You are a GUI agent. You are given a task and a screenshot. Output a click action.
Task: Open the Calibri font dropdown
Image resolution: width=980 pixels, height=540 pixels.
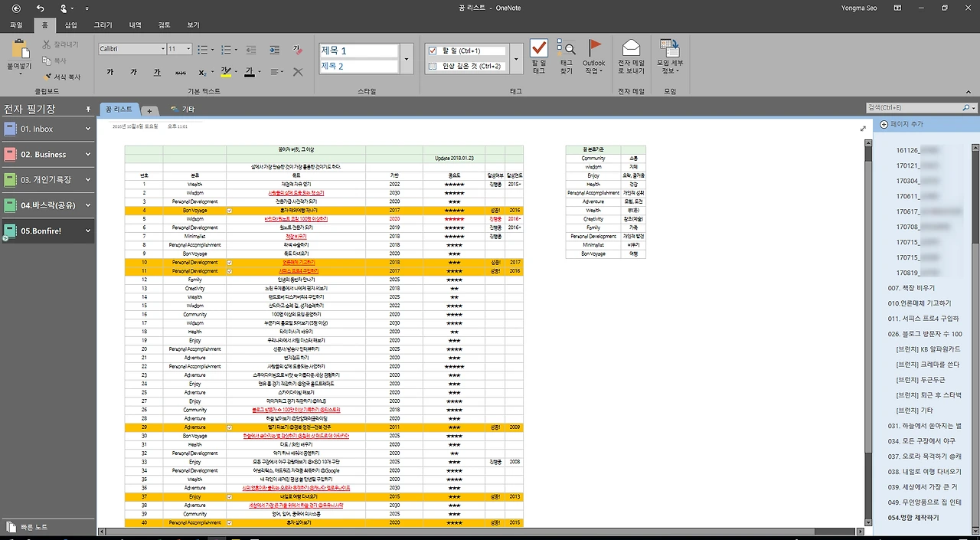pos(162,49)
